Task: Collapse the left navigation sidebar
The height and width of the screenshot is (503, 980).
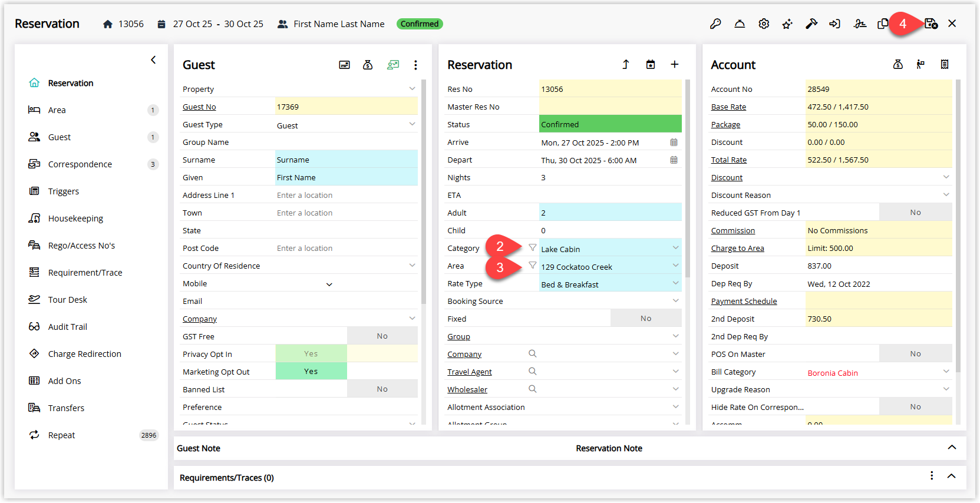Action: tap(153, 59)
